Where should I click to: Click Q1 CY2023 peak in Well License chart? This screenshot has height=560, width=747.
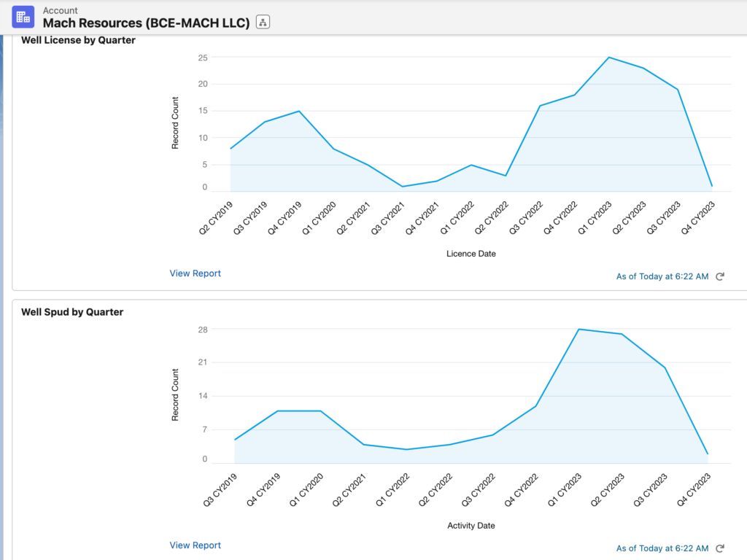[609, 58]
